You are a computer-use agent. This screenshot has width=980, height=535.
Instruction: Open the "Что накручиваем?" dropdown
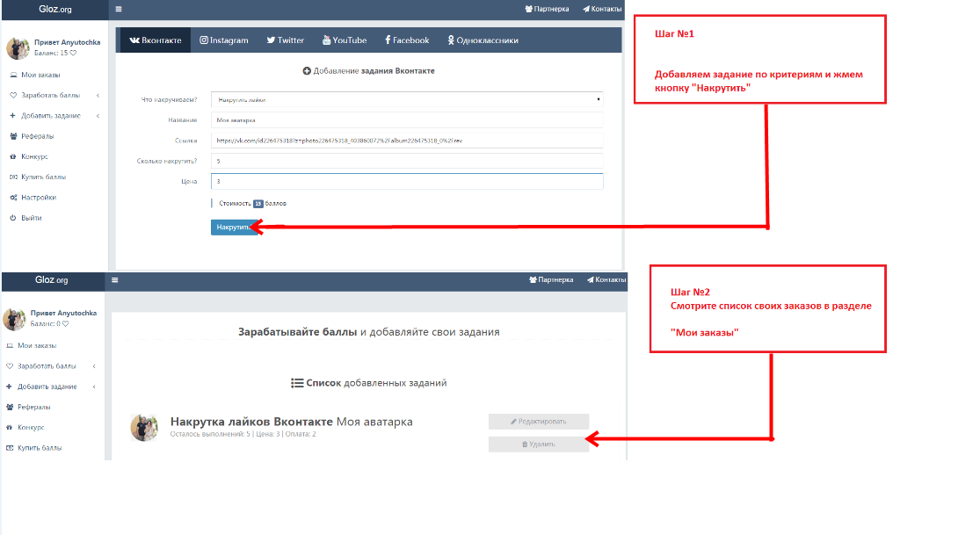click(406, 99)
